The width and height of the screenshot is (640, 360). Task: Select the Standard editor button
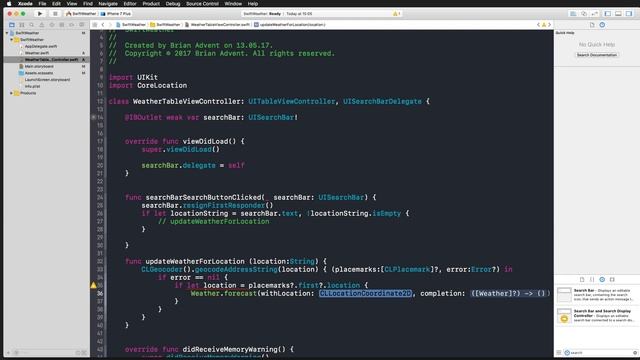coord(573,14)
